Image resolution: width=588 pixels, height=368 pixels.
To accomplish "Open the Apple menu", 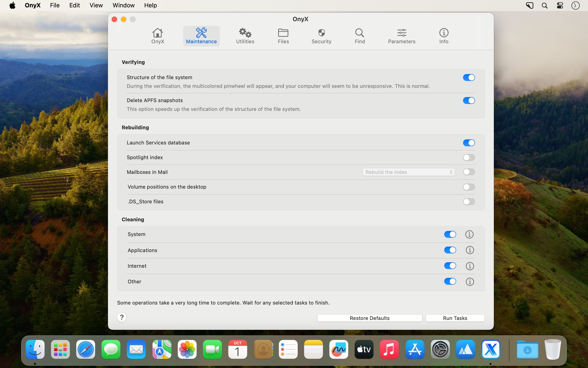I will pos(12,5).
